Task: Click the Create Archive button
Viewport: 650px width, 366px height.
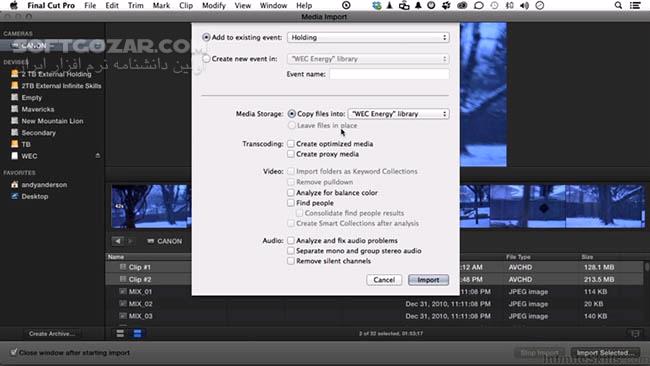Action: pyautogui.click(x=52, y=334)
